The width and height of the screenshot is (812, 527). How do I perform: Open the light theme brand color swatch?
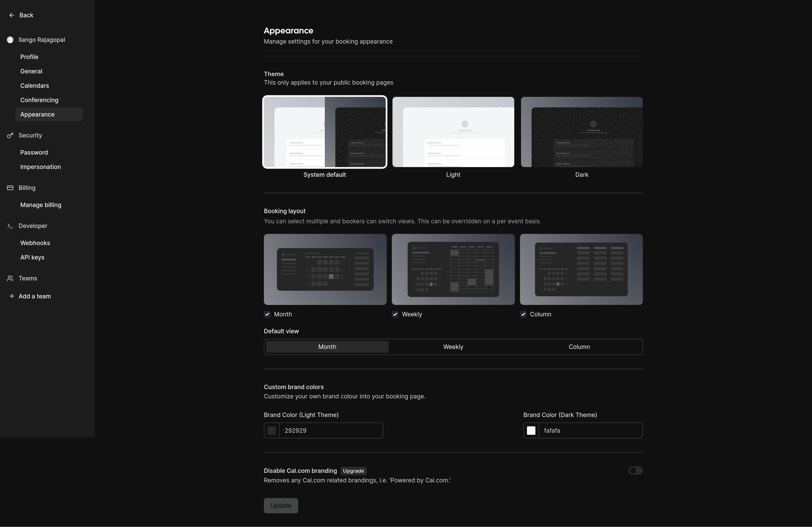[x=272, y=431]
